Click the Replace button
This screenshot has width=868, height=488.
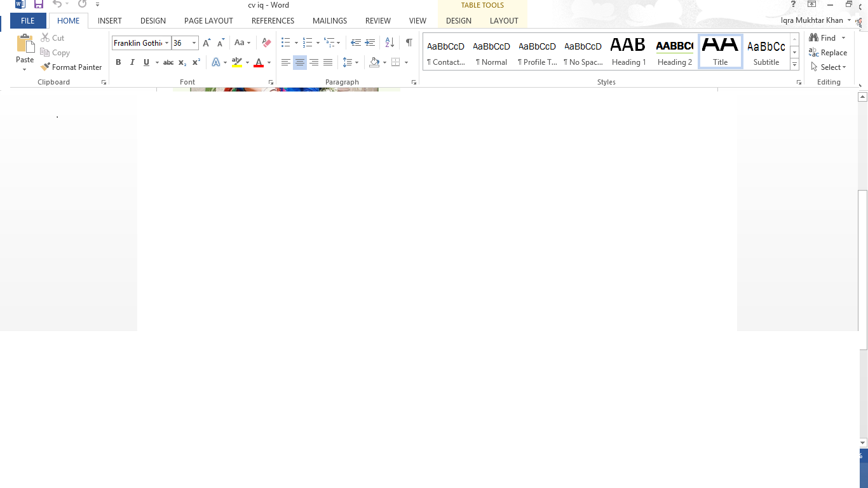(827, 53)
